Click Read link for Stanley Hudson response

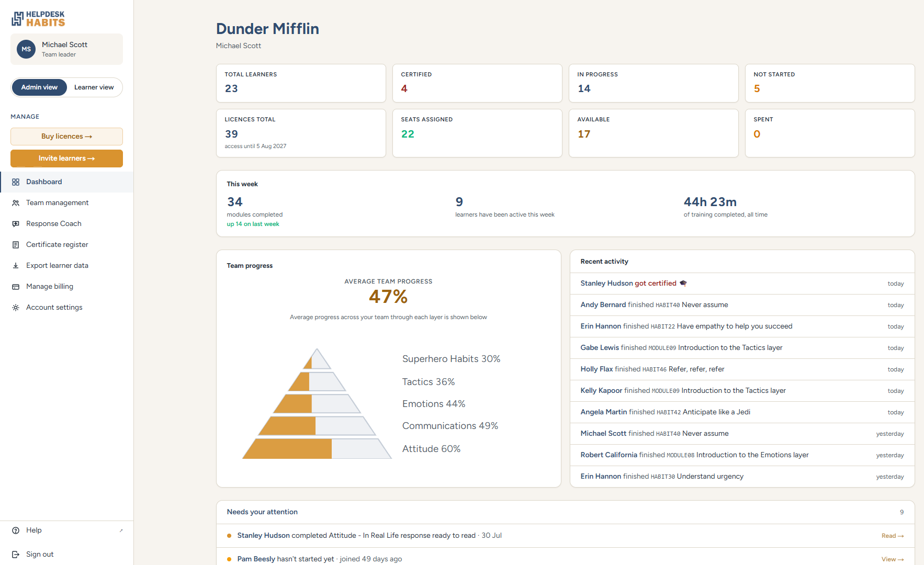(x=893, y=536)
